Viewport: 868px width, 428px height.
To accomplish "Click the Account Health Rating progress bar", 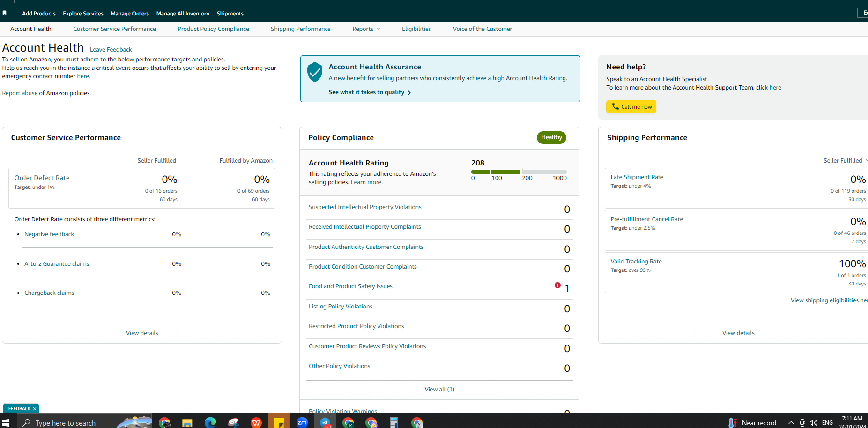I will tap(519, 172).
